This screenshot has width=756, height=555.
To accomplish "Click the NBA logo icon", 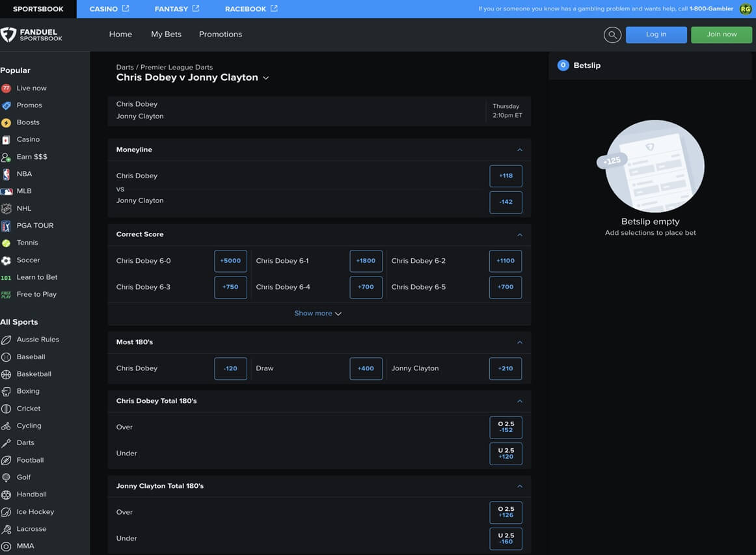I will [x=7, y=174].
